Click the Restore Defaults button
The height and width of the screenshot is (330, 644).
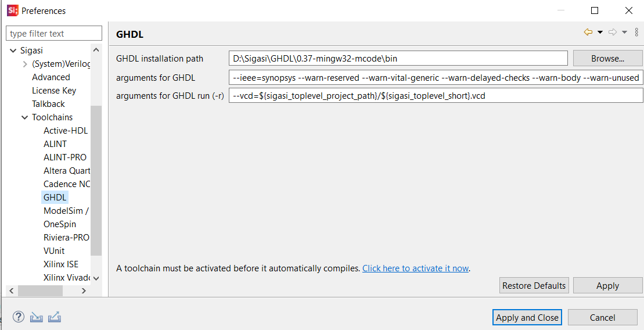pos(534,286)
